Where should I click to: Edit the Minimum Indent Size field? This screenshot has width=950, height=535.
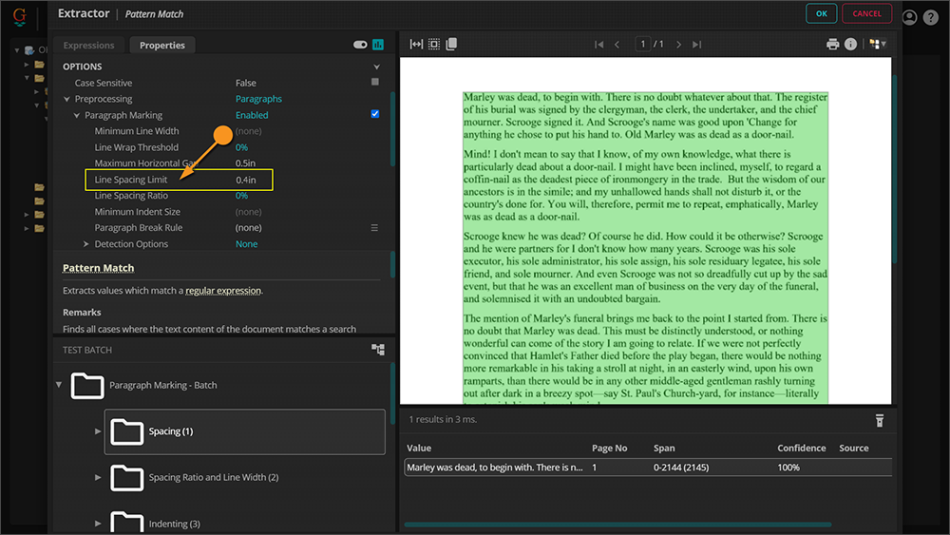[x=248, y=212]
